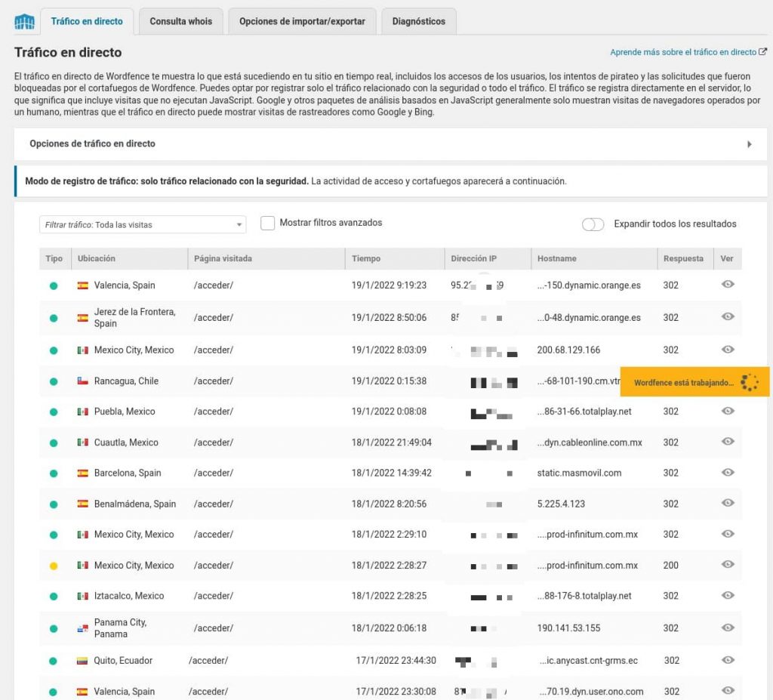Click the 200 response code cell

(x=670, y=566)
